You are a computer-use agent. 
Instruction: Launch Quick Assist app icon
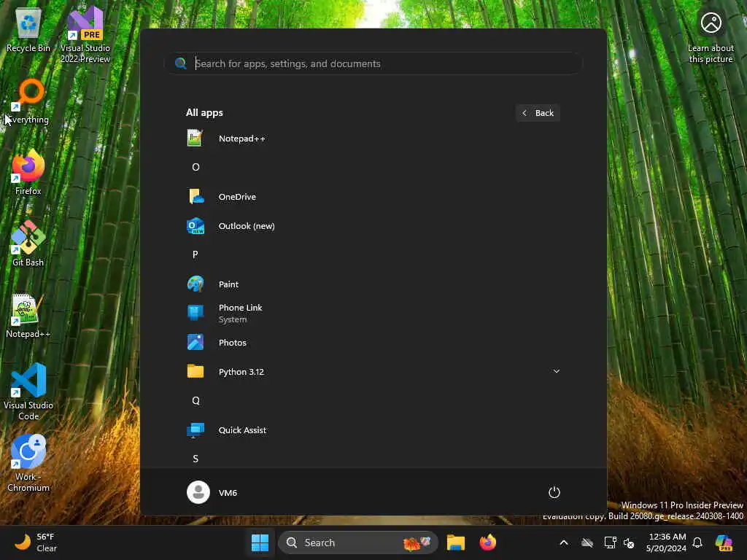point(196,430)
